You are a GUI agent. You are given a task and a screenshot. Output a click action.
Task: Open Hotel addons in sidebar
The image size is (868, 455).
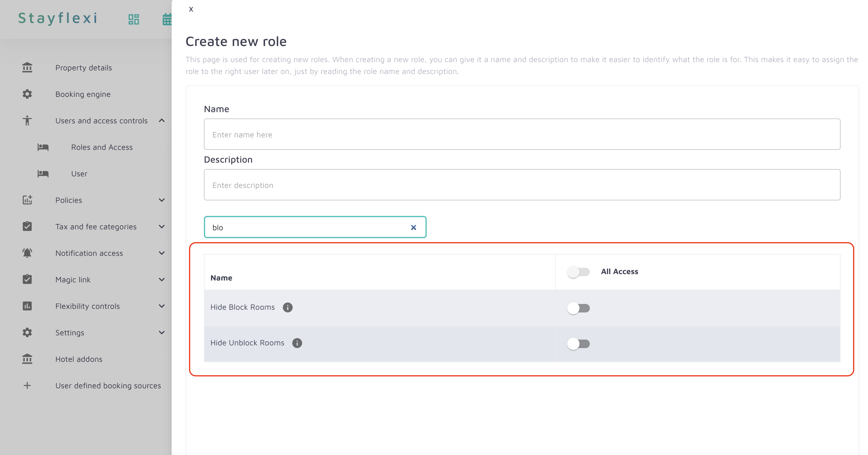(79, 359)
